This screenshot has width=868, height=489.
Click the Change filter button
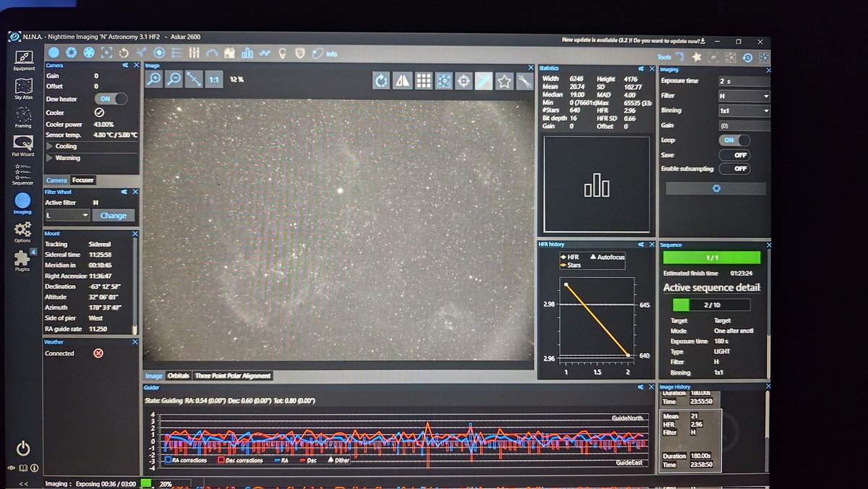[x=114, y=215]
